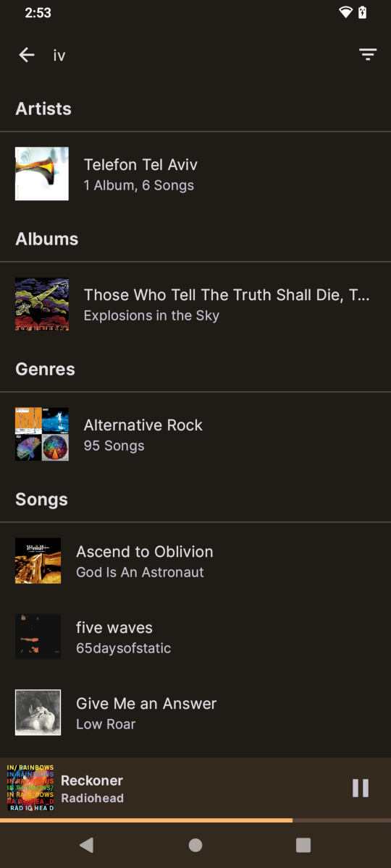Tap Explosions in the Sky album cover
The image size is (391, 868).
42,304
